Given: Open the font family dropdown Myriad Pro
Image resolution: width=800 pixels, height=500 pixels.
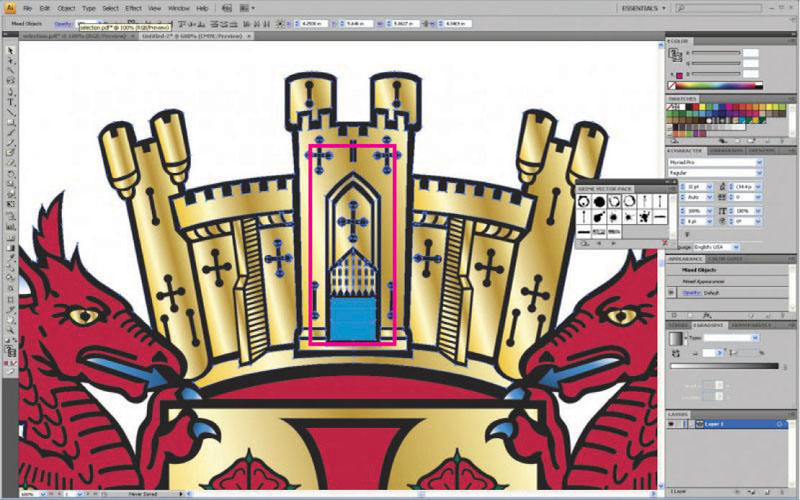Looking at the screenshot, I should click(759, 162).
